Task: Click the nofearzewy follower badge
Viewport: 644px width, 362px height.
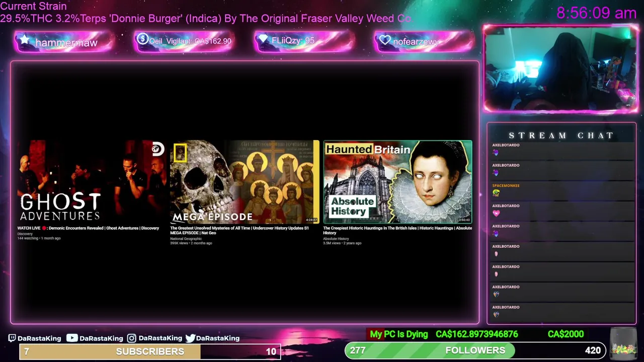Action: click(x=425, y=42)
